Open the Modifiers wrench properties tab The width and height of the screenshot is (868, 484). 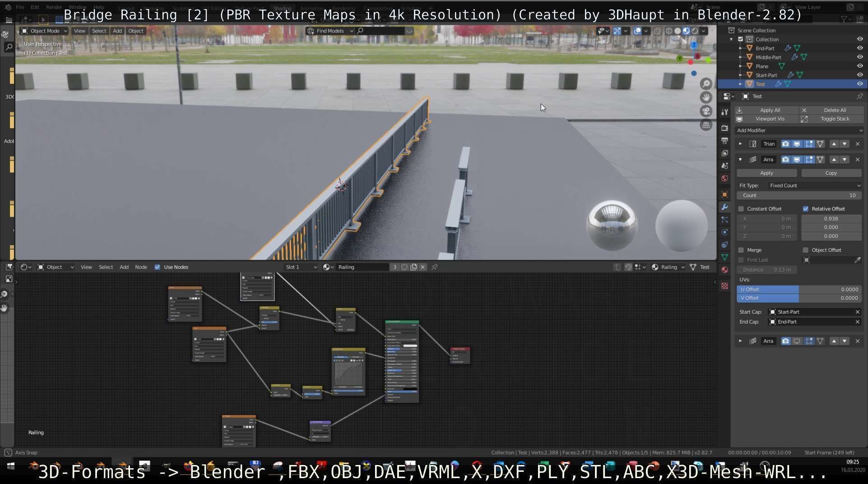click(x=724, y=207)
